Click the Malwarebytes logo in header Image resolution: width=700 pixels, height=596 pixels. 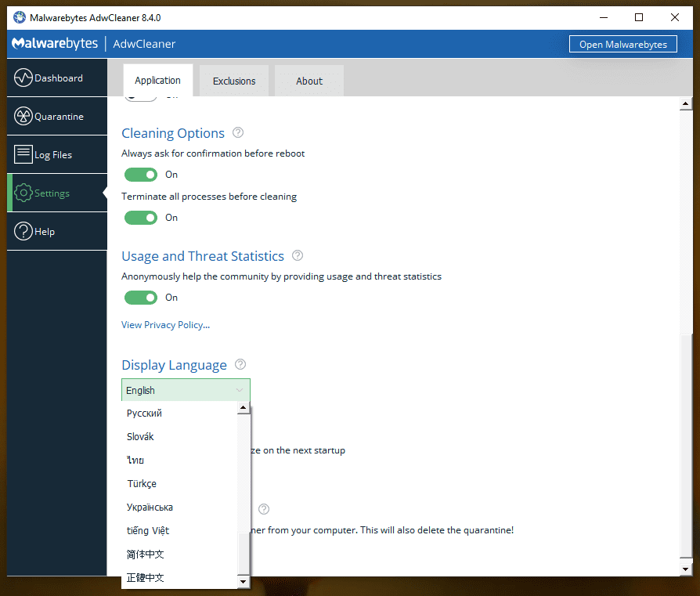pos(55,43)
